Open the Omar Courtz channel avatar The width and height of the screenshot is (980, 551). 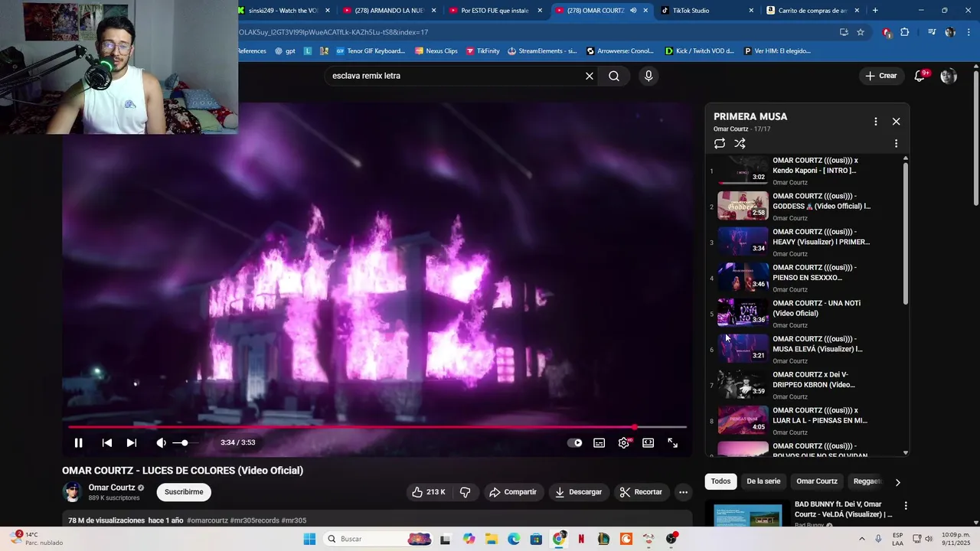click(x=73, y=492)
